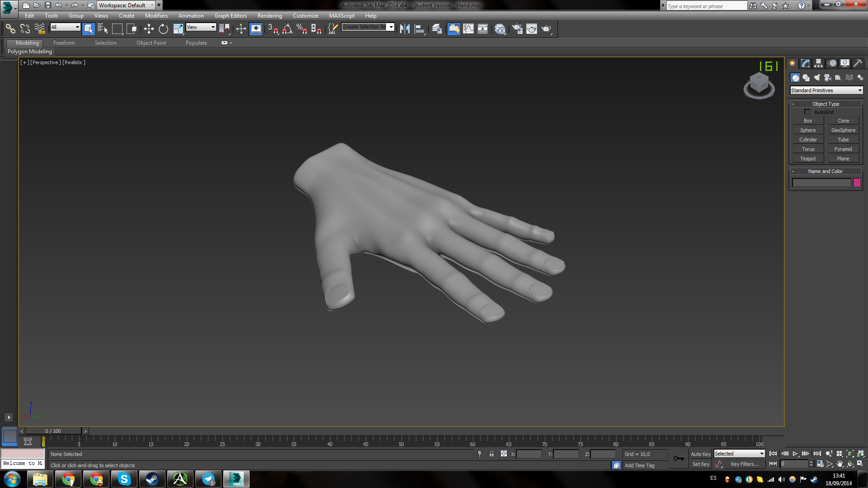The height and width of the screenshot is (488, 868).
Task: Click the Align tool icon
Action: tap(420, 29)
